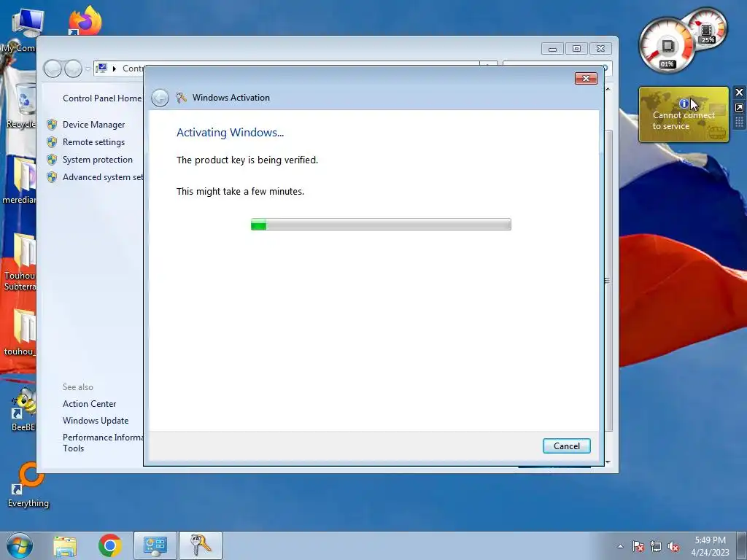Open Firefox desktop shortcut
Viewport: 747px width, 560px height.
[85, 20]
